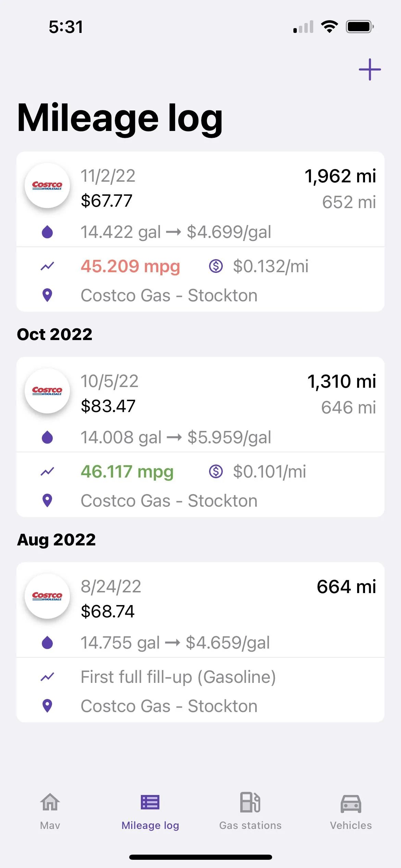This screenshot has width=401, height=868.
Task: Click dollar coin icon beside $0.132/mi
Action: pos(216,266)
